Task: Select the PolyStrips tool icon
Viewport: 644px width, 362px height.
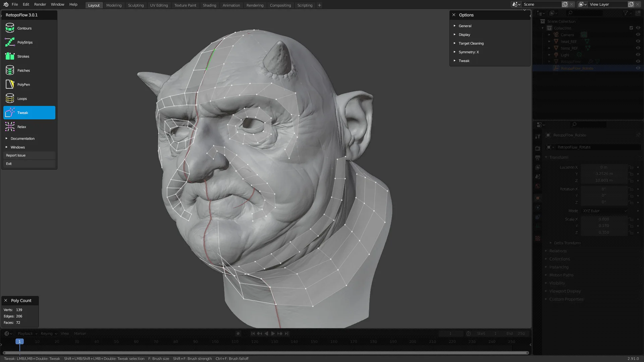Action: (x=10, y=42)
